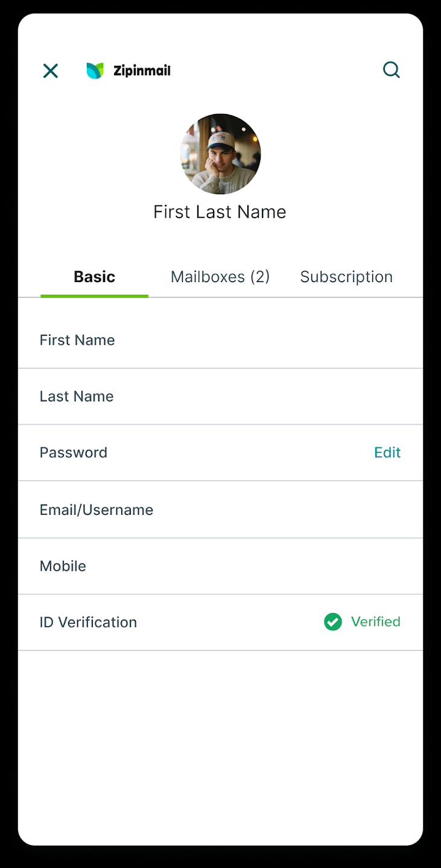Open the Subscription tab
This screenshot has width=441, height=868.
(346, 277)
